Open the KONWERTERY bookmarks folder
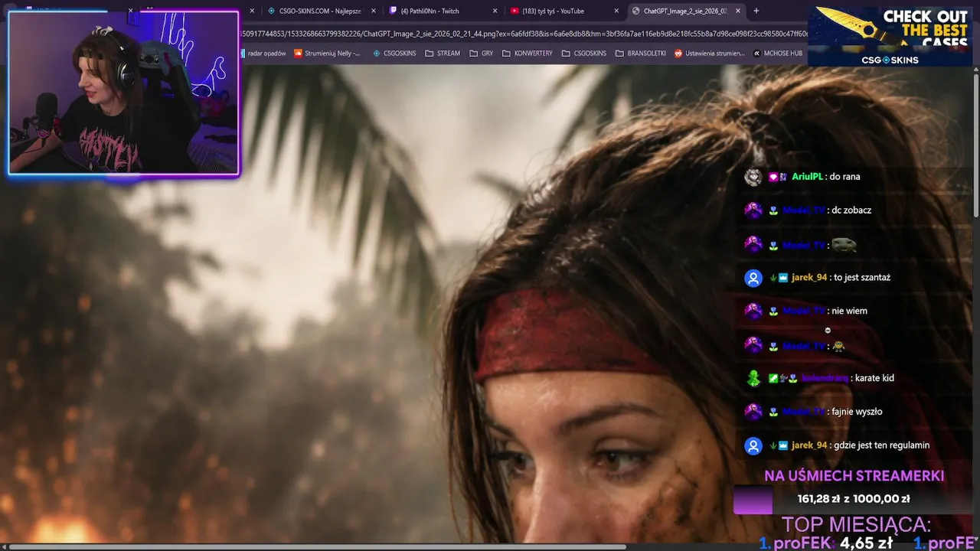 pos(528,54)
